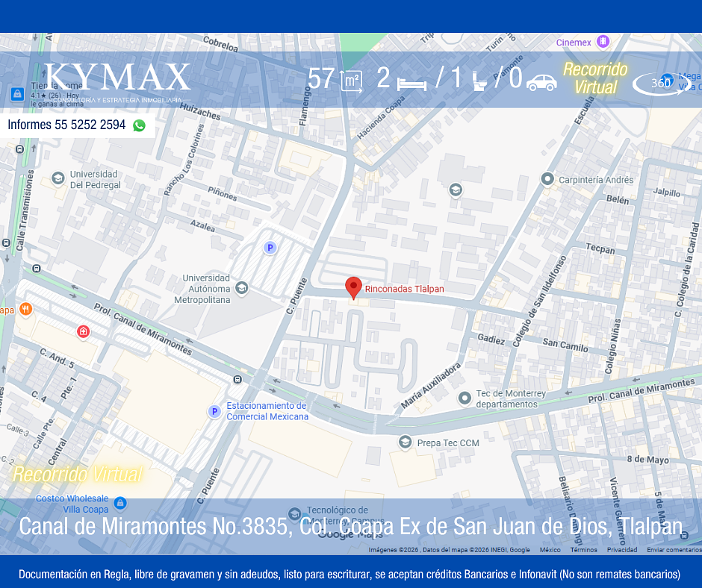Screen dimensions: 702x588
Task: Click the square meters area icon
Action: (352, 81)
